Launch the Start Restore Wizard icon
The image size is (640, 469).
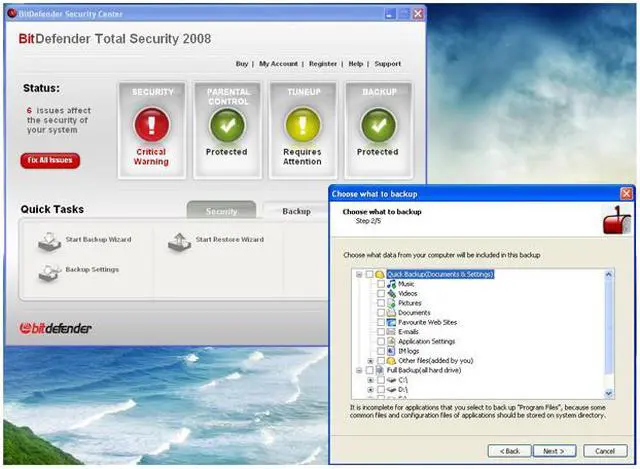[180, 241]
